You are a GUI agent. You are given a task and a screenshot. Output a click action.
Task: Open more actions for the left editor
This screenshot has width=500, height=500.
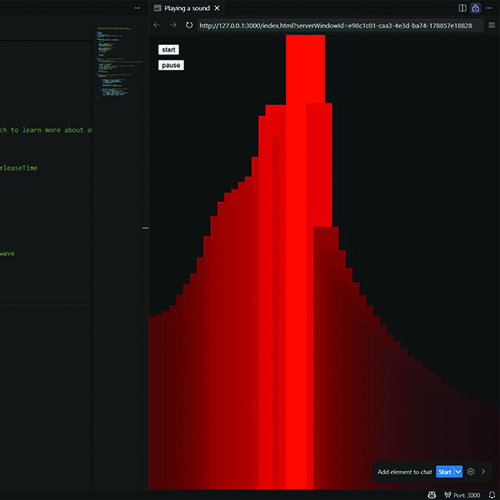click(137, 8)
